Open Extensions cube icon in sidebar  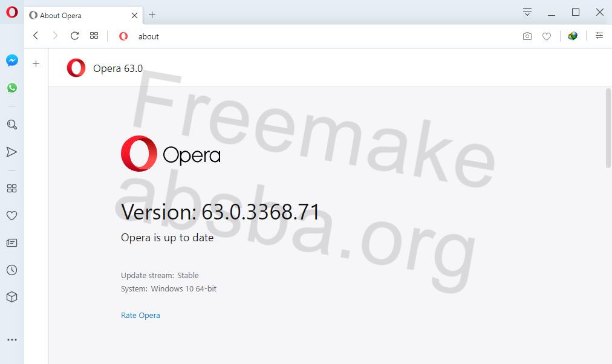coord(11,297)
